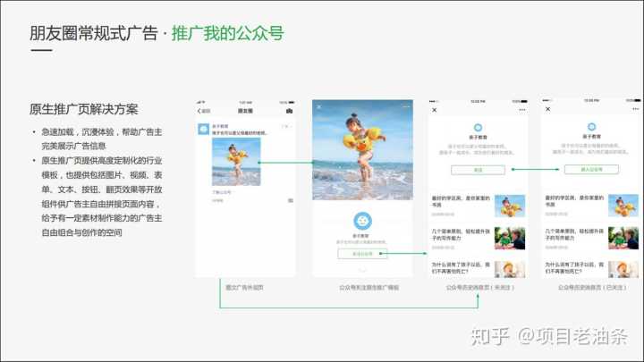Screen dimensions: 644x362
Task: Open the beach child ad image in Moments feed
Action: coord(236,162)
